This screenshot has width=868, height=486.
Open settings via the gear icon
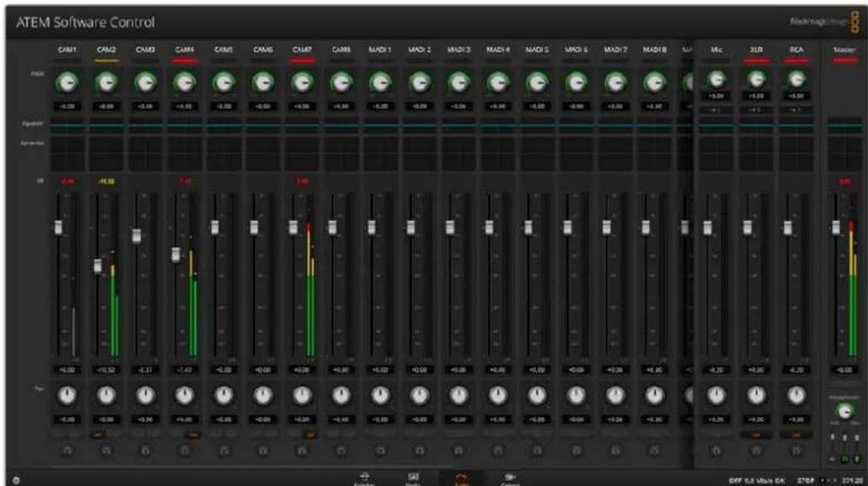coord(16,480)
